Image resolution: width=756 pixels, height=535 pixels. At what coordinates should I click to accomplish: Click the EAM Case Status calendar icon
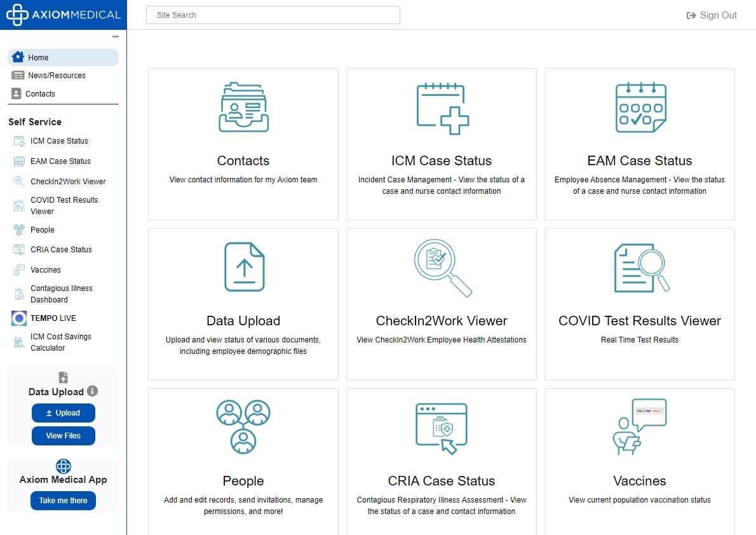[640, 107]
